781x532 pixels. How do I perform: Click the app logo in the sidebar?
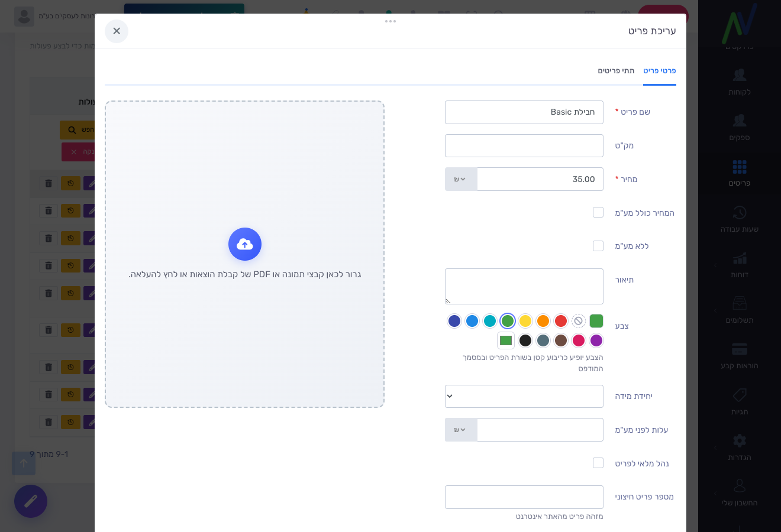740,24
